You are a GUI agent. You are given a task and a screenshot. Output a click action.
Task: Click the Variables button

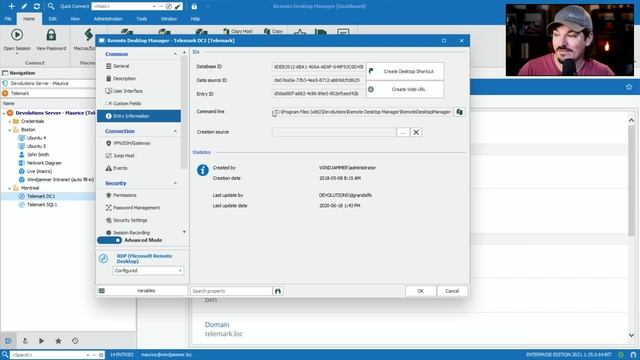click(142, 291)
